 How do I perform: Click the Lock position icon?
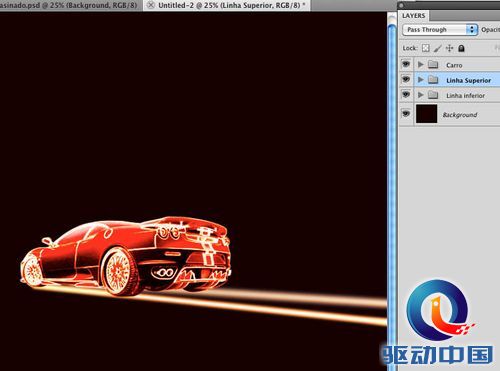point(450,48)
